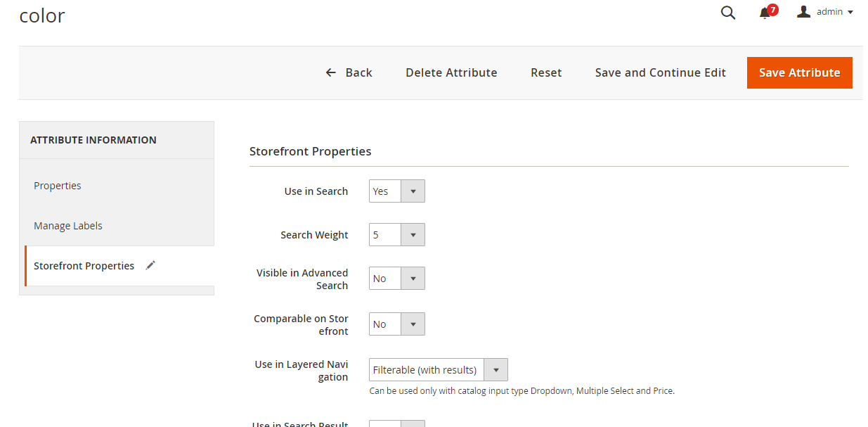Switch to the Manage Labels section
868x427 pixels.
tap(67, 225)
